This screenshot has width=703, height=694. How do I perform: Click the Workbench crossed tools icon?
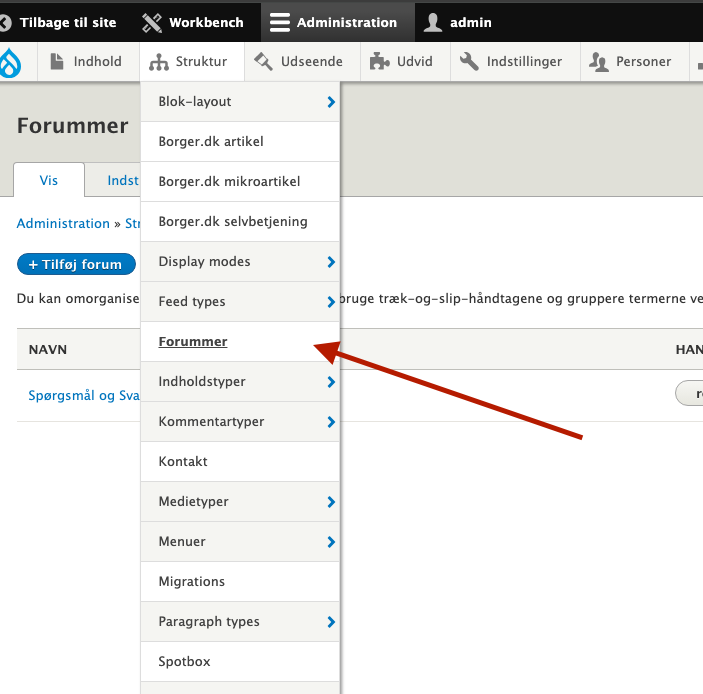(152, 22)
